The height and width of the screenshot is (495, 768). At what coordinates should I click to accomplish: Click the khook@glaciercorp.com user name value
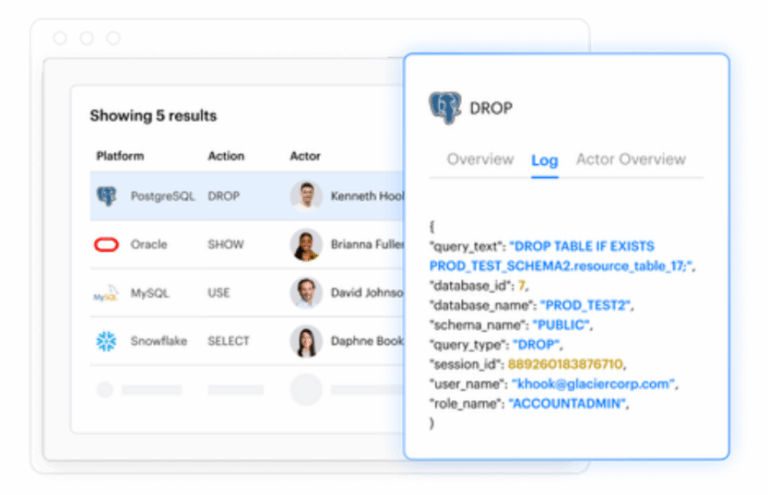593,383
